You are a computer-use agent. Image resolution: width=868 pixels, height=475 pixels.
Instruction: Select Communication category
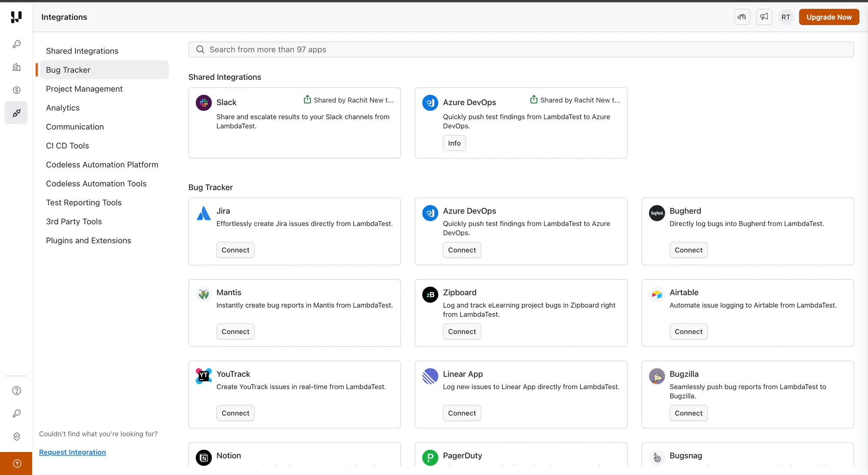(104, 127)
